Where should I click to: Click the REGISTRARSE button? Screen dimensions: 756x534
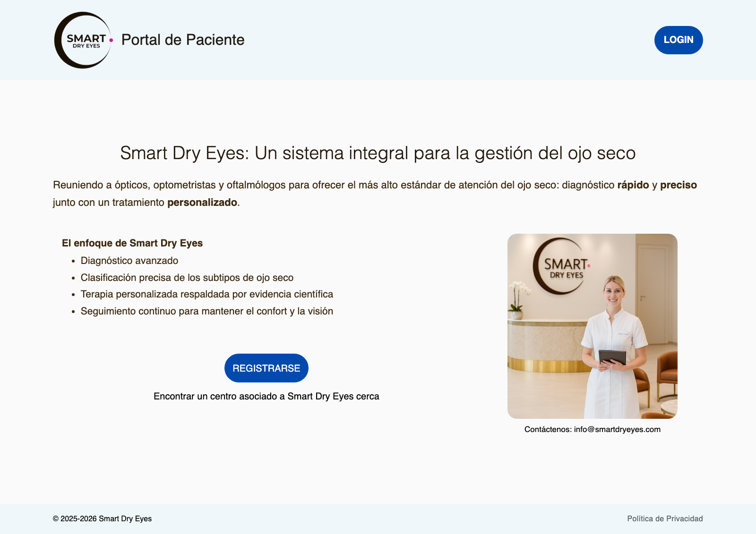[266, 368]
